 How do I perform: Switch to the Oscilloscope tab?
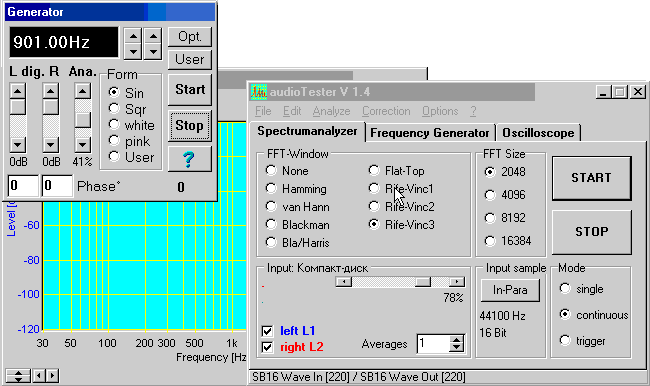(x=538, y=133)
